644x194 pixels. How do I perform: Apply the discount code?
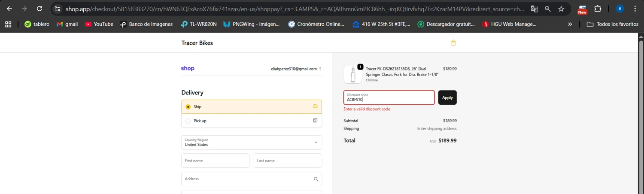[447, 97]
